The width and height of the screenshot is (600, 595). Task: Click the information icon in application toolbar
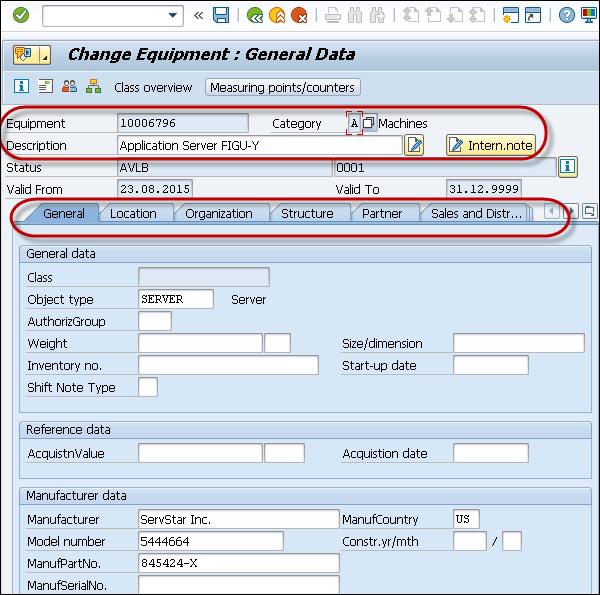coord(21,86)
